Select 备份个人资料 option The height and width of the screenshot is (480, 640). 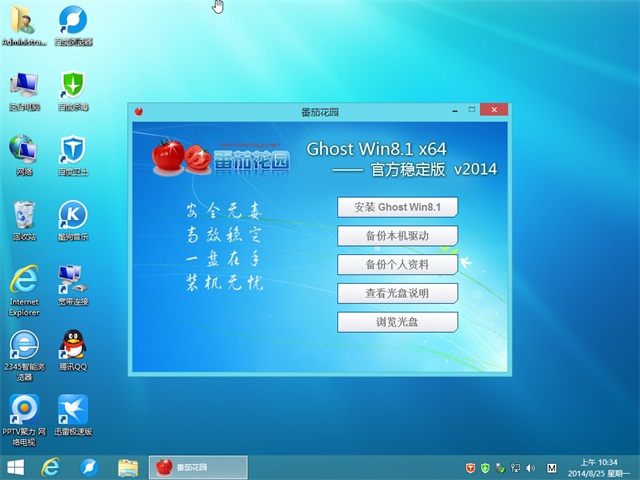[x=397, y=265]
